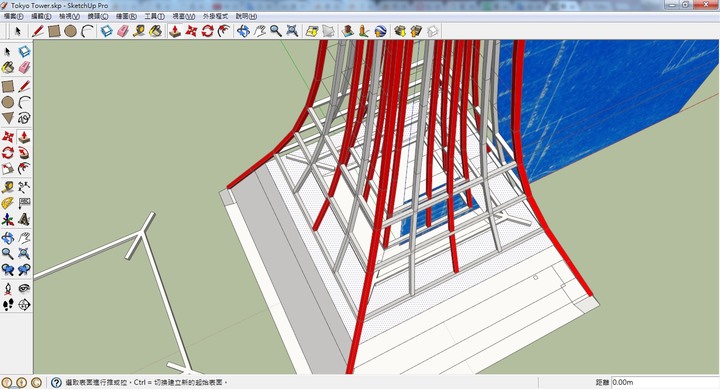Screen dimensions: 720x389
Task: Select the Rectangle tool in top toolbar
Action: pos(54,31)
